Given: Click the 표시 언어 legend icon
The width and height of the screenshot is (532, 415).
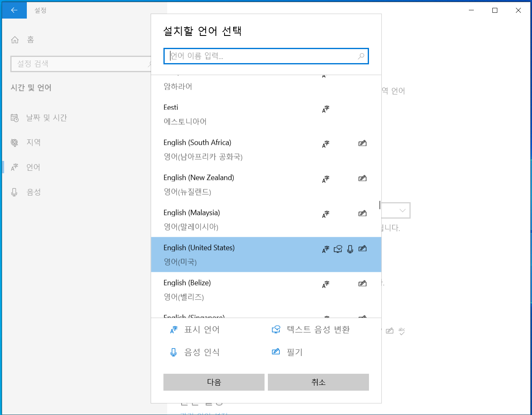Looking at the screenshot, I should coord(174,330).
